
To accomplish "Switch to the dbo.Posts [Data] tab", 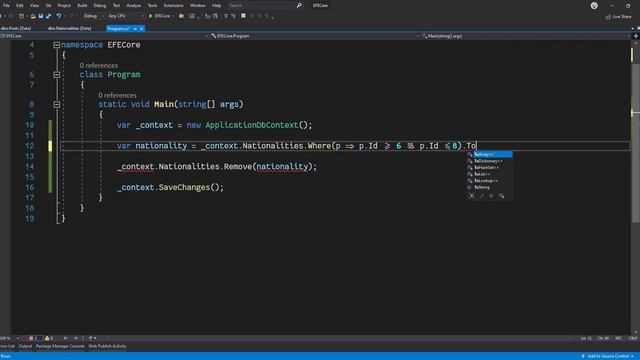I will point(16,29).
